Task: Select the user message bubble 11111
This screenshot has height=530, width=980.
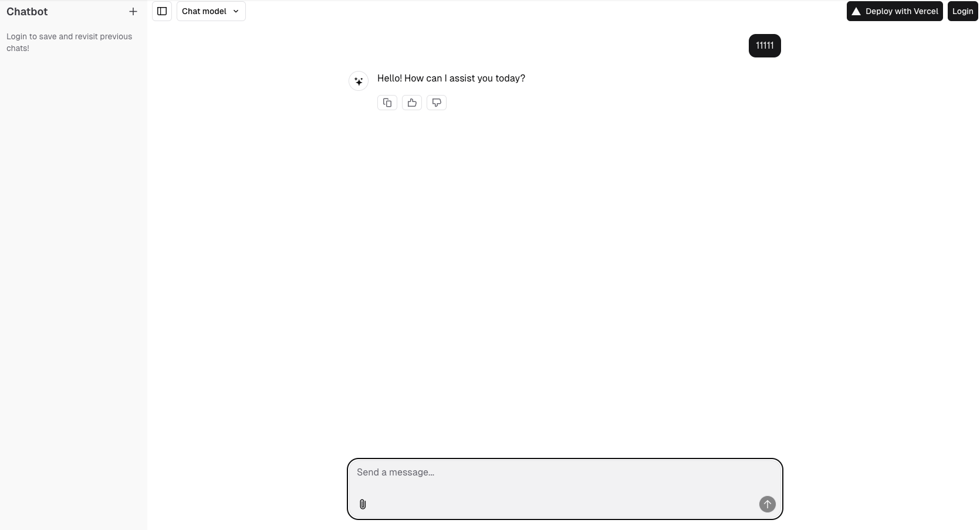Action: 765,46
